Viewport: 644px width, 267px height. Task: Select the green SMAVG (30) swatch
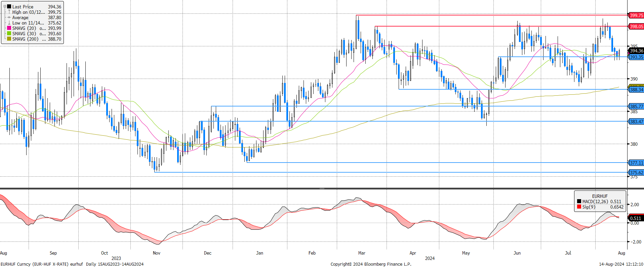pyautogui.click(x=9, y=34)
